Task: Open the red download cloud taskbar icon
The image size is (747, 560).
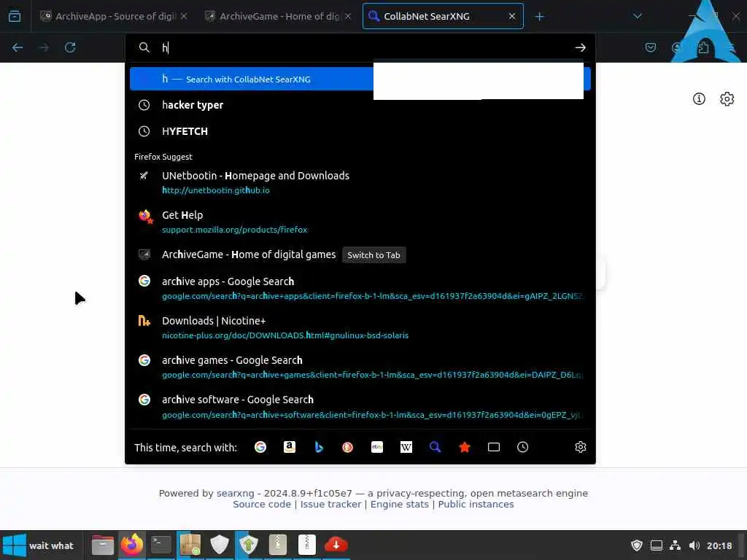Action: [x=336, y=545]
